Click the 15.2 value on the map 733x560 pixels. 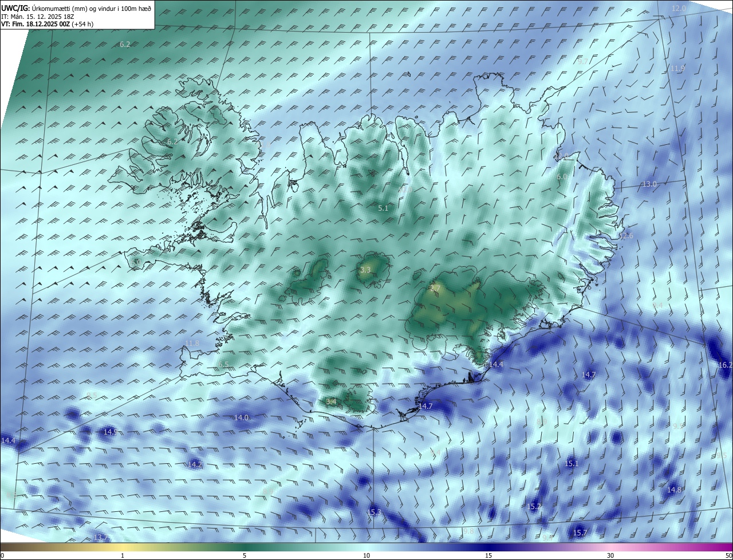[534, 506]
